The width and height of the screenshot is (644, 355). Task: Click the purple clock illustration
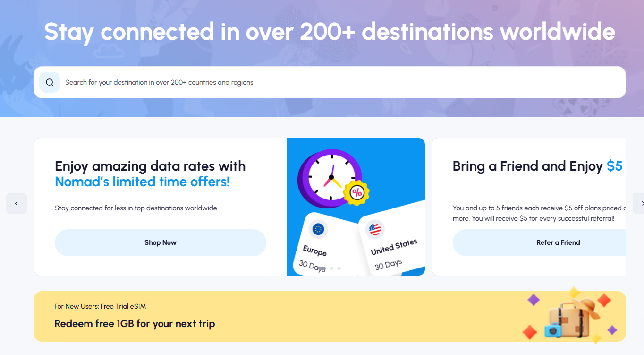[329, 178]
